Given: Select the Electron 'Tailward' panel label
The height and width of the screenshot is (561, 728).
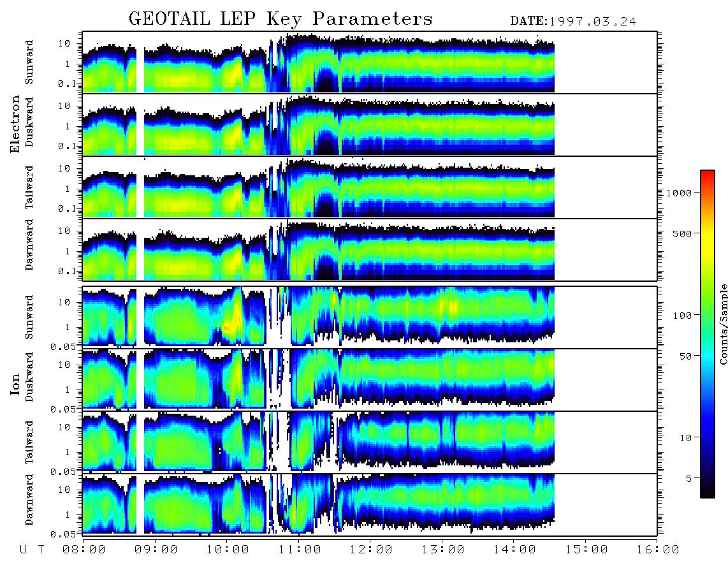Looking at the screenshot, I should [x=29, y=187].
